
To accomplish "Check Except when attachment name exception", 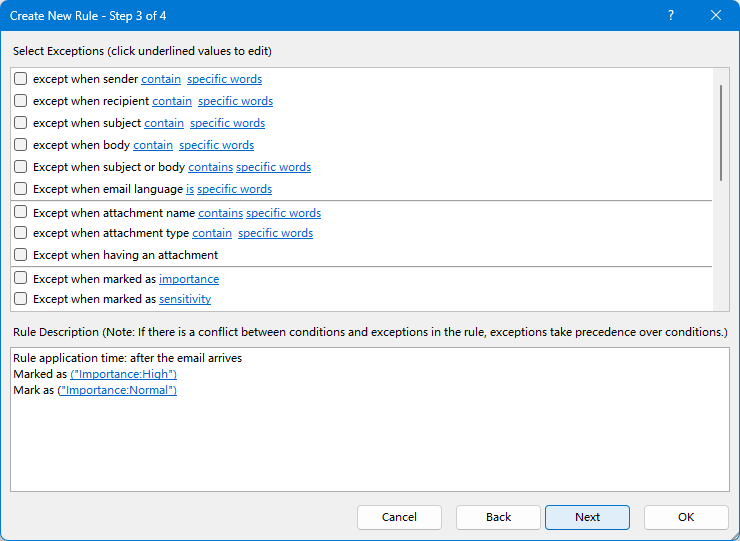I will tap(20, 212).
